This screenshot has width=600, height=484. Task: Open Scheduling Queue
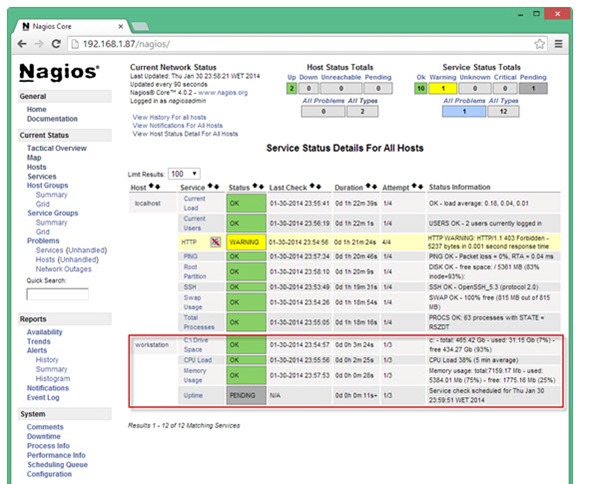[x=57, y=464]
